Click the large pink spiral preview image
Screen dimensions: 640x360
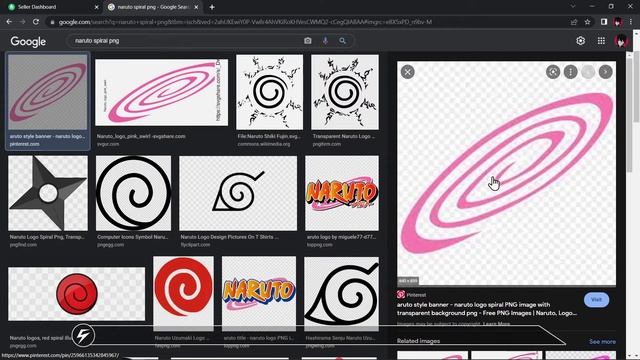(507, 173)
